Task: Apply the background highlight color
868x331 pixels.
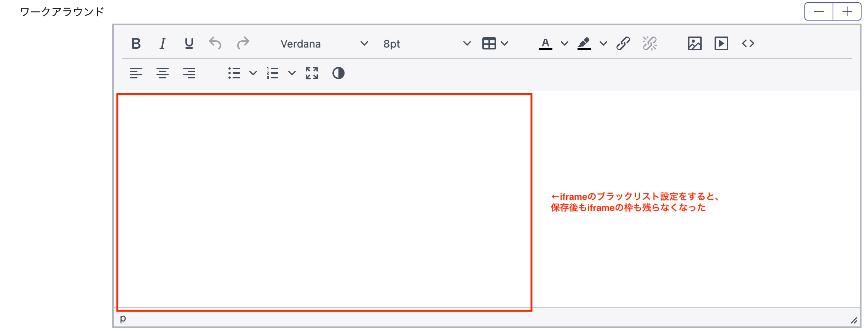Action: 584,44
